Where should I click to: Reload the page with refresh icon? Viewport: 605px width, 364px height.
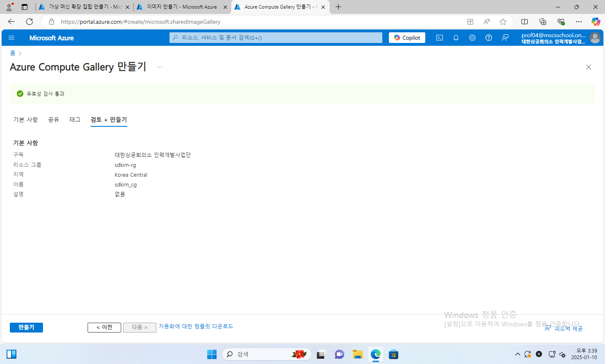tap(29, 22)
